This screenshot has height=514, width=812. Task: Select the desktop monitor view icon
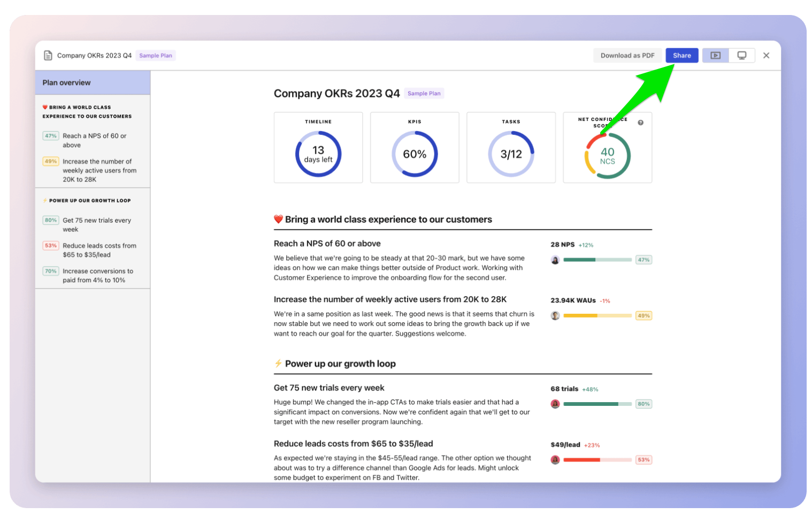coord(741,56)
